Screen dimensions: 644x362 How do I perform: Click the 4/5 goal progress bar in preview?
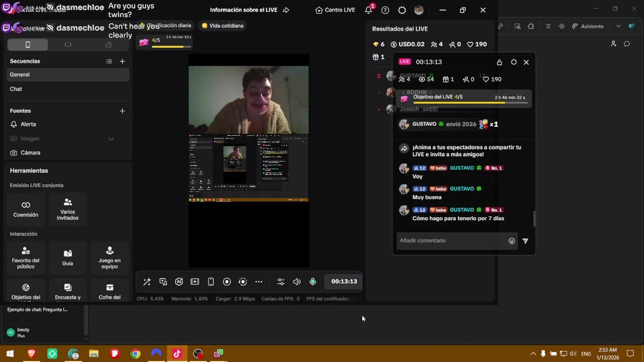165,42
